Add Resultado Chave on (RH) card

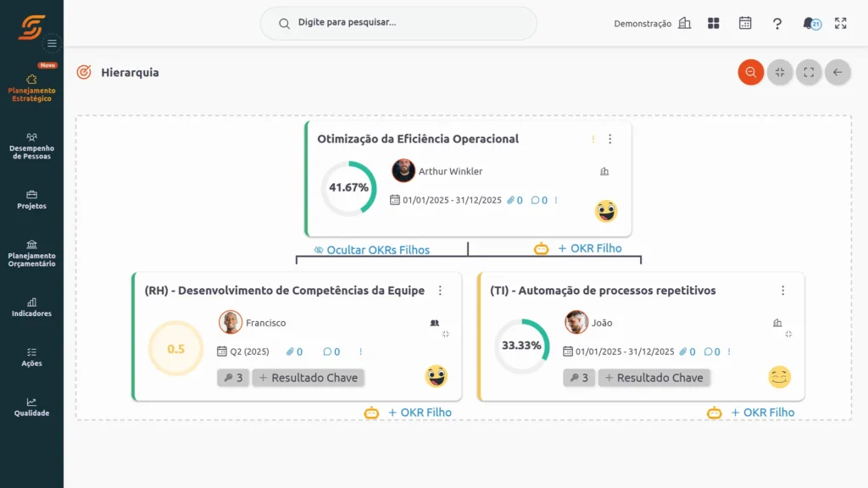tap(309, 378)
